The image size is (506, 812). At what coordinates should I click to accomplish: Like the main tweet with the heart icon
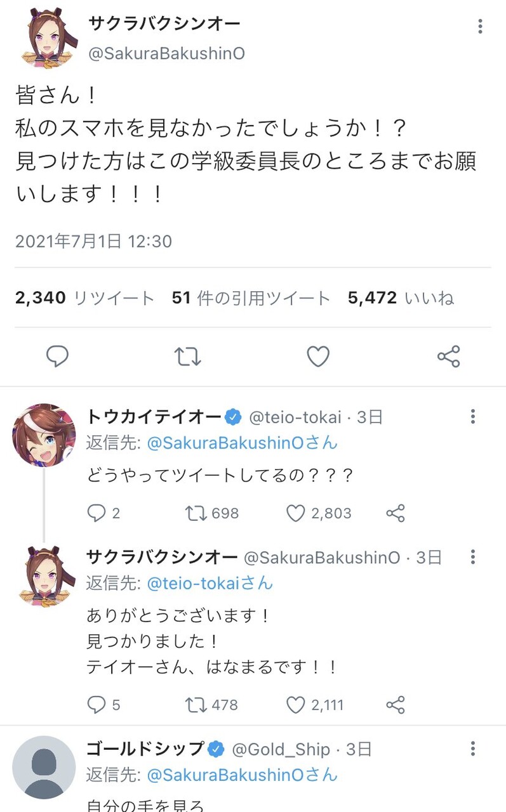click(x=318, y=357)
